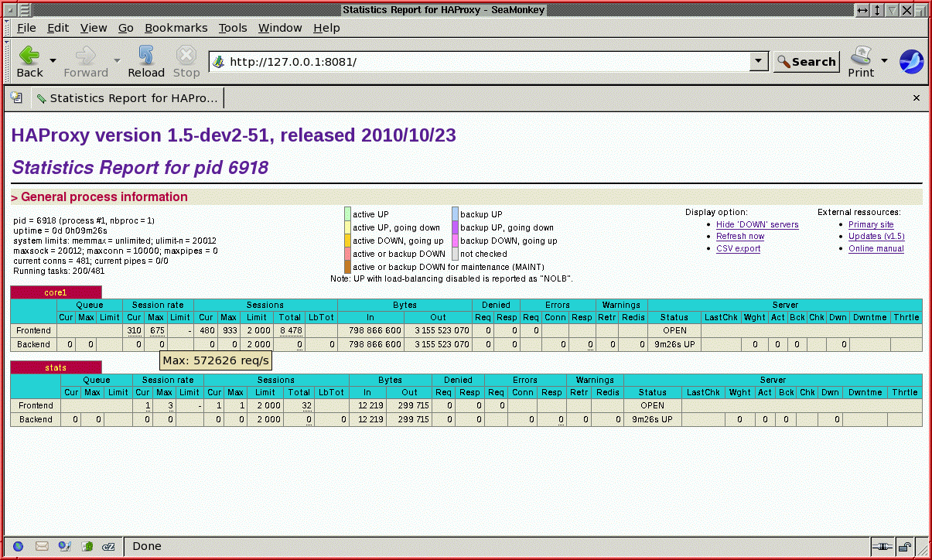Select the 'Statistics Report for HAPro...' tab
The height and width of the screenshot is (560, 932).
[x=128, y=98]
